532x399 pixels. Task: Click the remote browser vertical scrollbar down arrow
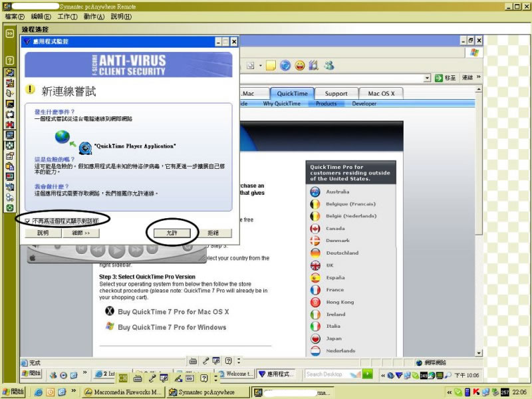(479, 353)
